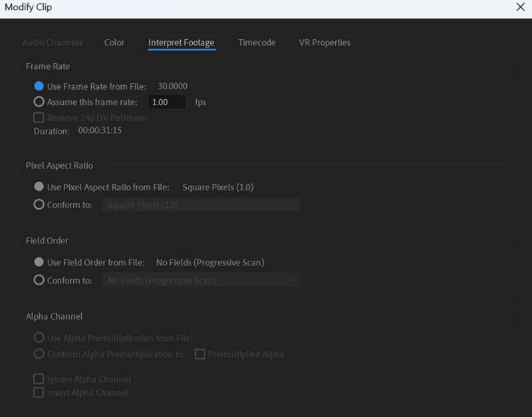The width and height of the screenshot is (532, 417).
Task: Select Use Pixel Aspect Ratio from File
Action: pos(39,187)
